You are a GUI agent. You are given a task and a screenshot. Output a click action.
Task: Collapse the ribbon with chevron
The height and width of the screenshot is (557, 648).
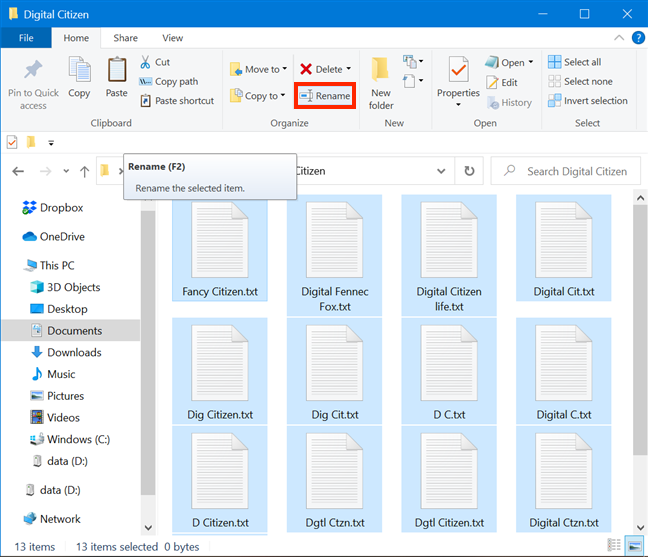tap(619, 38)
